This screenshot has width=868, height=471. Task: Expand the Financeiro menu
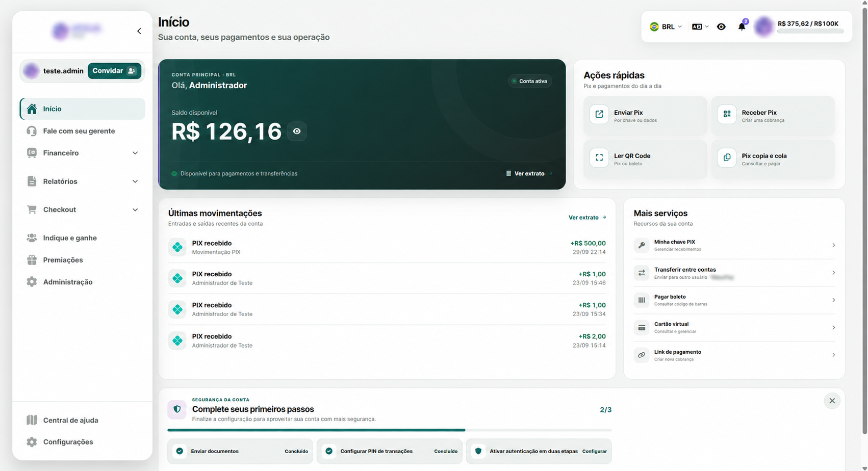[83, 153]
